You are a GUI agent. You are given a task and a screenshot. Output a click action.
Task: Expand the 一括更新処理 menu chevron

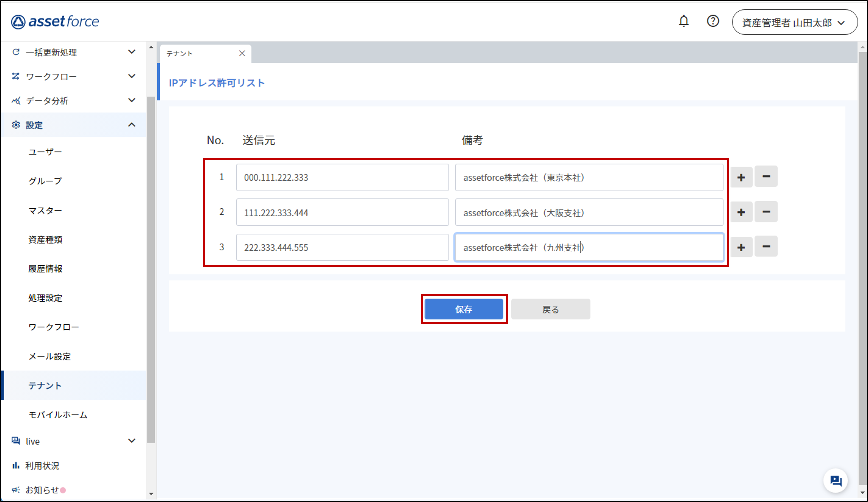[x=132, y=52]
